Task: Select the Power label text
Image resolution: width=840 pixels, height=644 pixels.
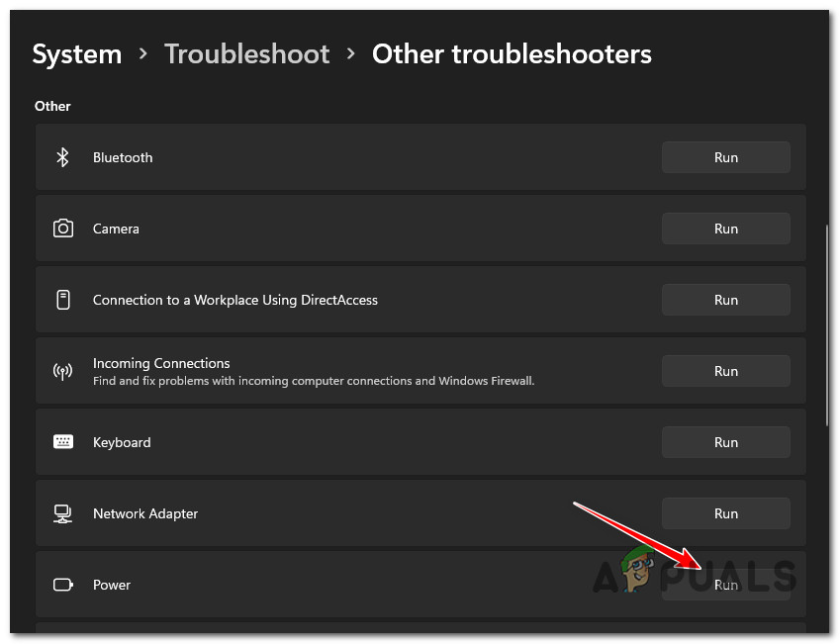Action: [112, 585]
